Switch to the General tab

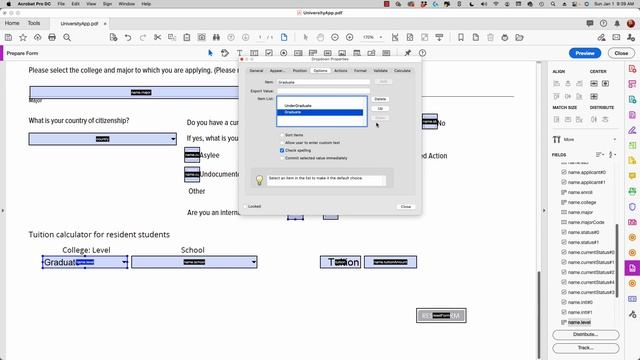[256, 71]
